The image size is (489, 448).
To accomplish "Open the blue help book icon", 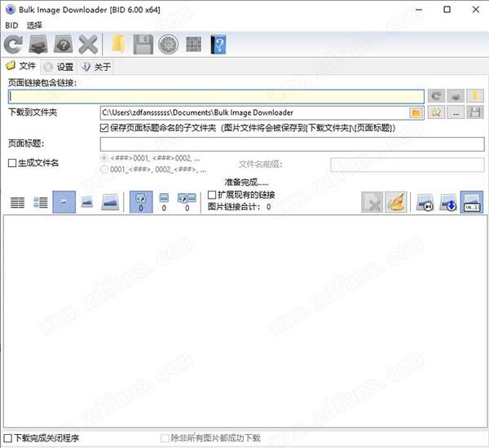I will coord(218,45).
